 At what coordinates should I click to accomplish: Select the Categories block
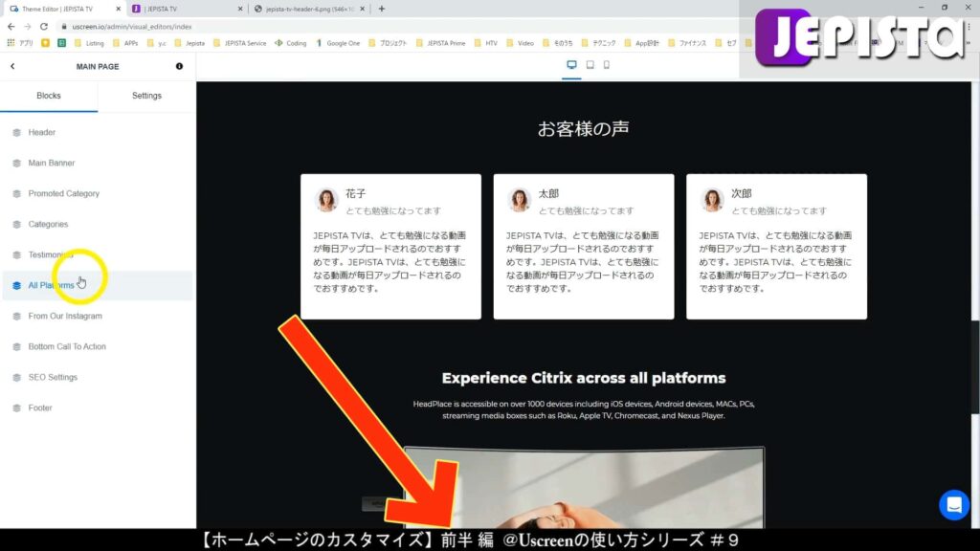[x=98, y=224]
